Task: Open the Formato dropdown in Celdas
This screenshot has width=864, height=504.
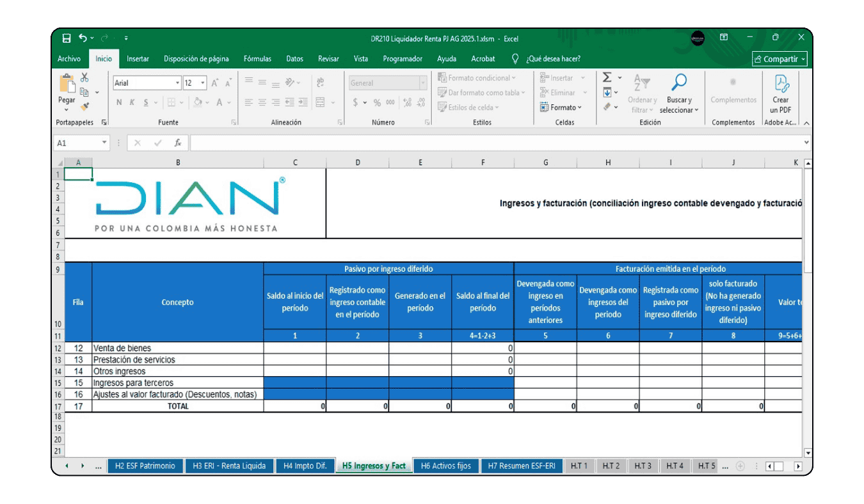Action: [563, 107]
